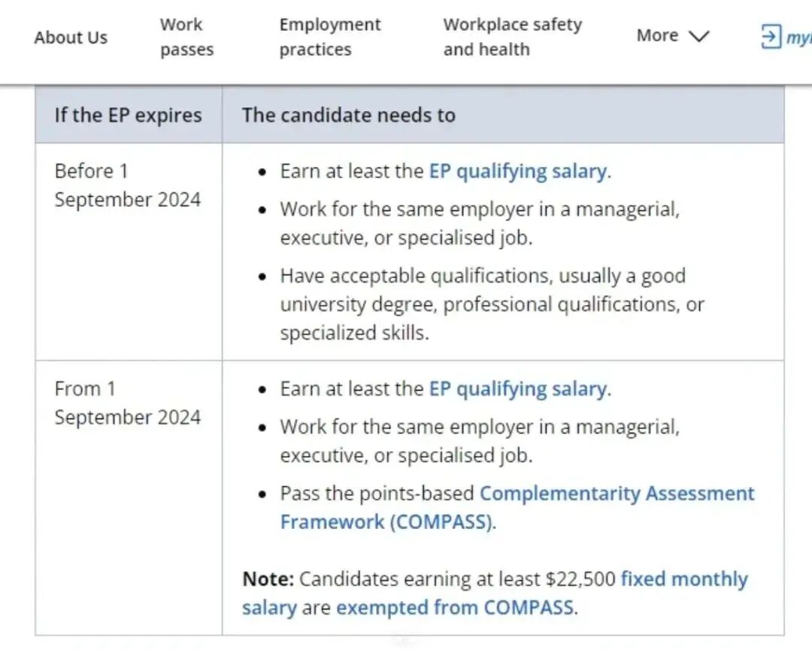Click the 'Have acceptable qualifications' bullet text

(492, 304)
